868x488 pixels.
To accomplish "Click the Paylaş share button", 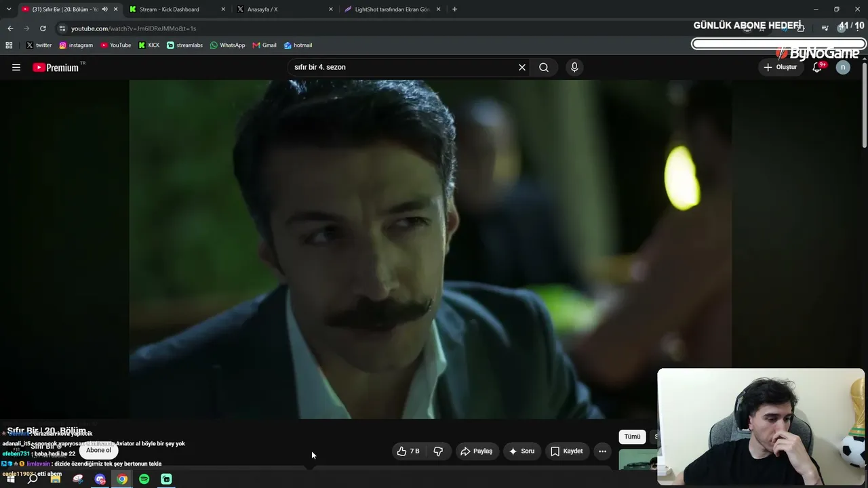I will pos(477,451).
